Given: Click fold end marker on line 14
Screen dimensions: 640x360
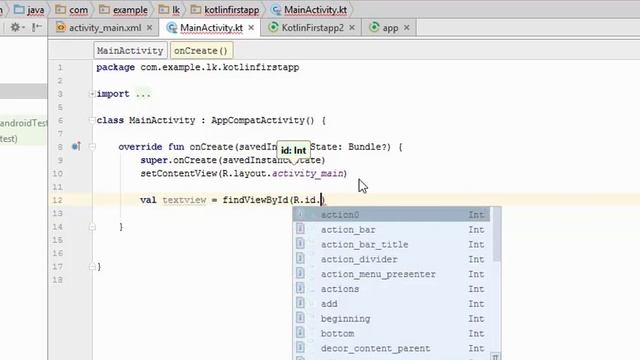Looking at the screenshot, I should pos(92,227).
